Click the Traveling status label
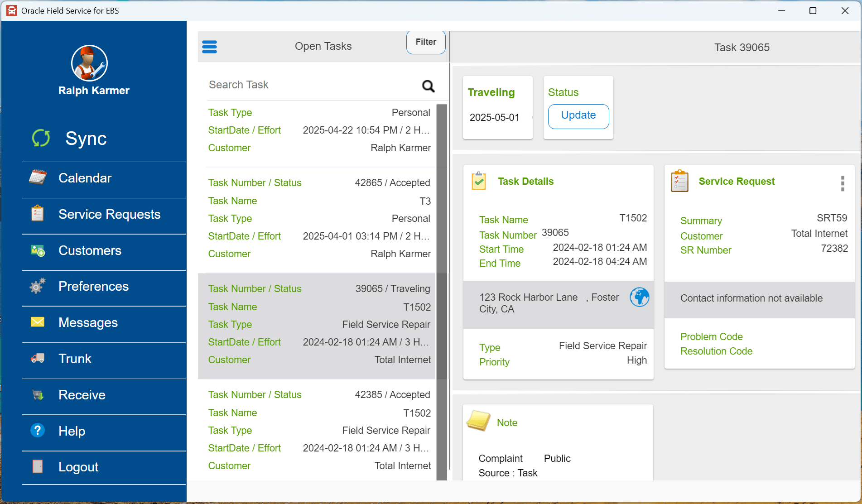The image size is (862, 504). point(491,93)
